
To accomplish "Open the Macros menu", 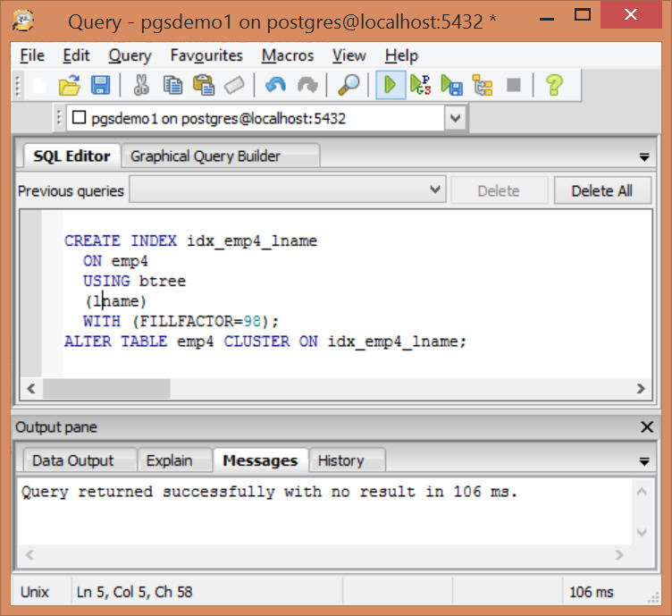I will 288,55.
